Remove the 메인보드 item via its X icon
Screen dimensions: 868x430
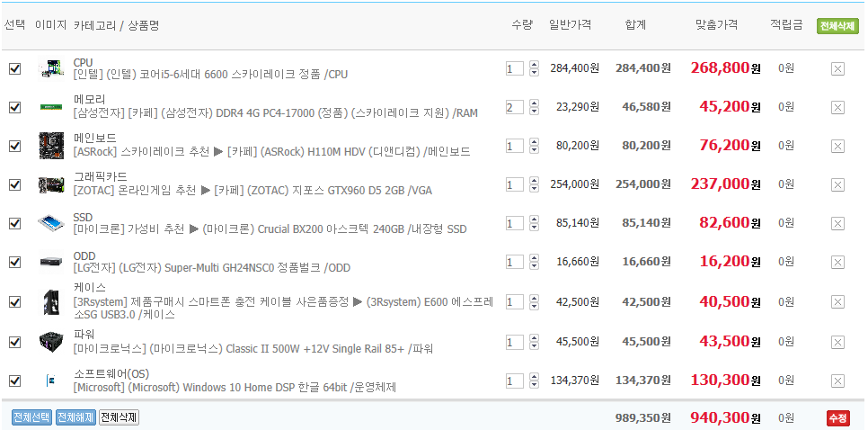point(837,147)
